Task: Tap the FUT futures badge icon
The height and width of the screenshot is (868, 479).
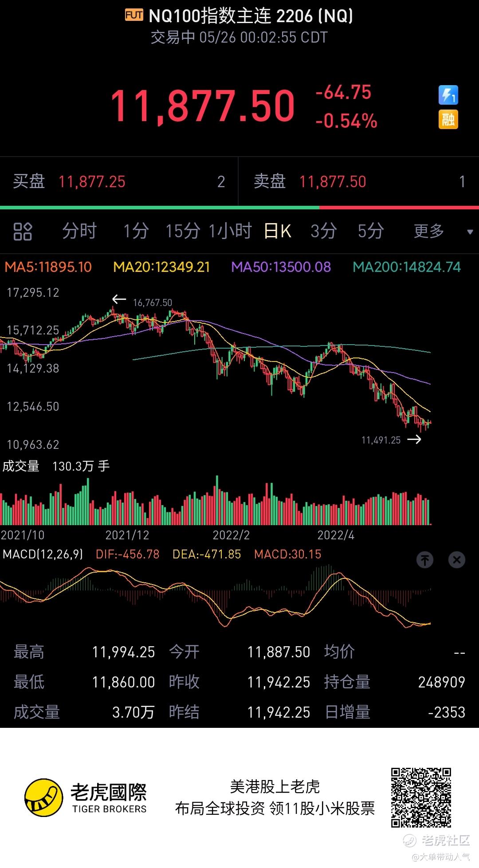Action: tap(134, 16)
